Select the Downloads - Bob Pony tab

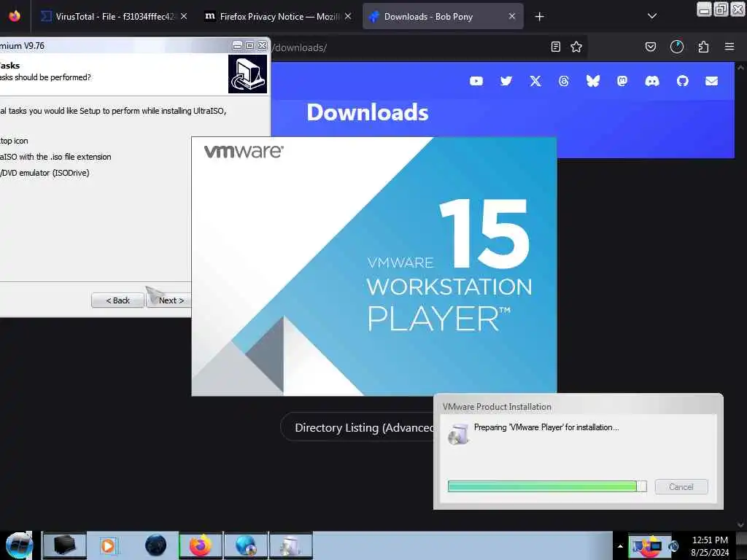tap(442, 16)
